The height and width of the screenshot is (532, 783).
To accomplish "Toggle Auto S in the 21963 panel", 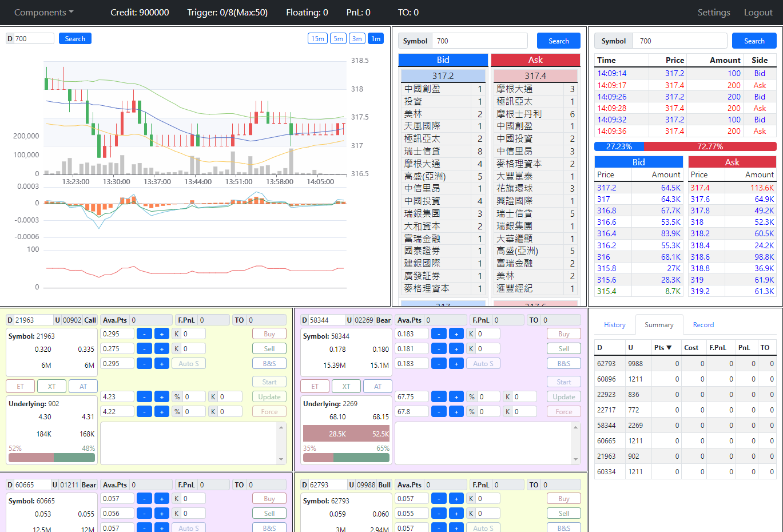I will (x=189, y=364).
